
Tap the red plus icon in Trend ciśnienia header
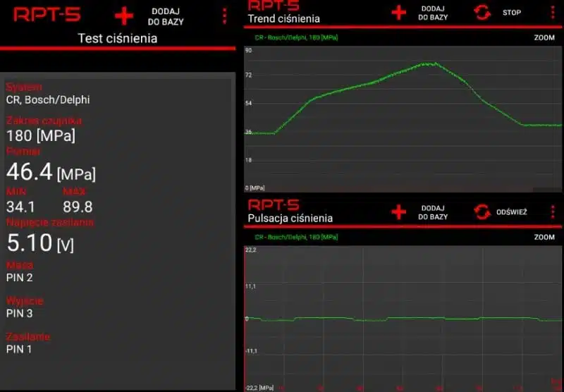coord(399,12)
